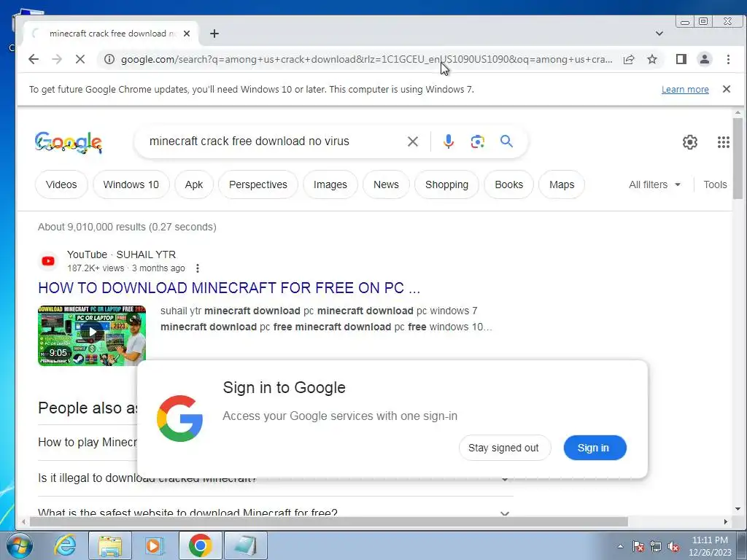Search by image with Google Lens
This screenshot has width=747, height=560.
[477, 141]
